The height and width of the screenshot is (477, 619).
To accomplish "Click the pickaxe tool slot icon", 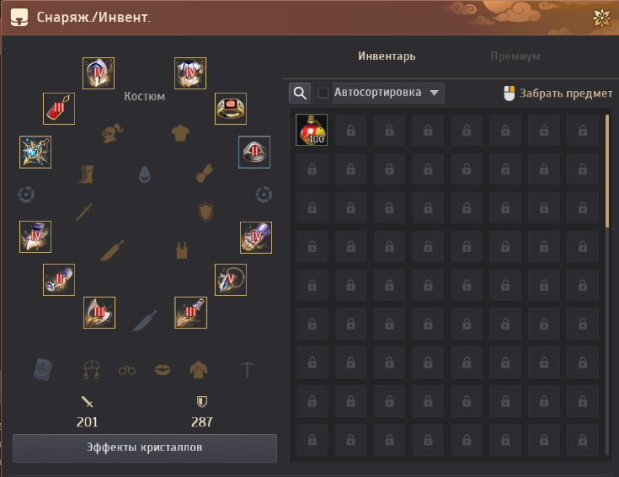I will click(x=247, y=370).
